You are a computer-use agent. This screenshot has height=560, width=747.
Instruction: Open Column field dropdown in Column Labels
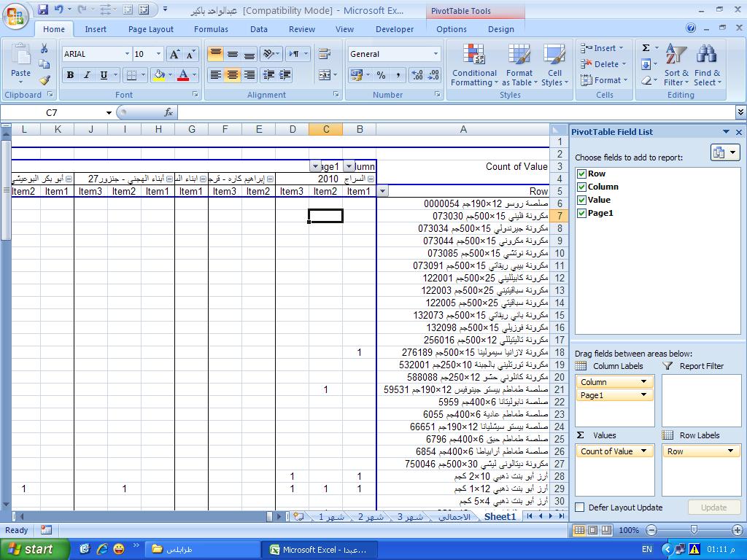click(x=643, y=382)
